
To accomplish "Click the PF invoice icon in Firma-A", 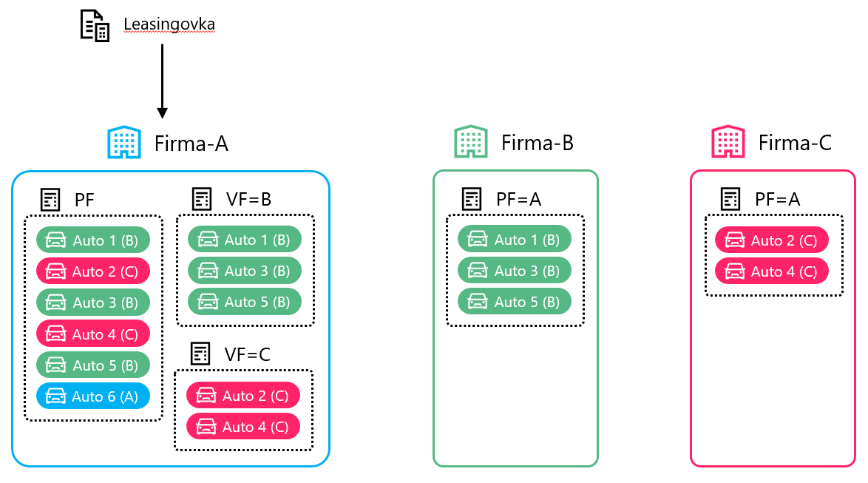I will tap(51, 199).
